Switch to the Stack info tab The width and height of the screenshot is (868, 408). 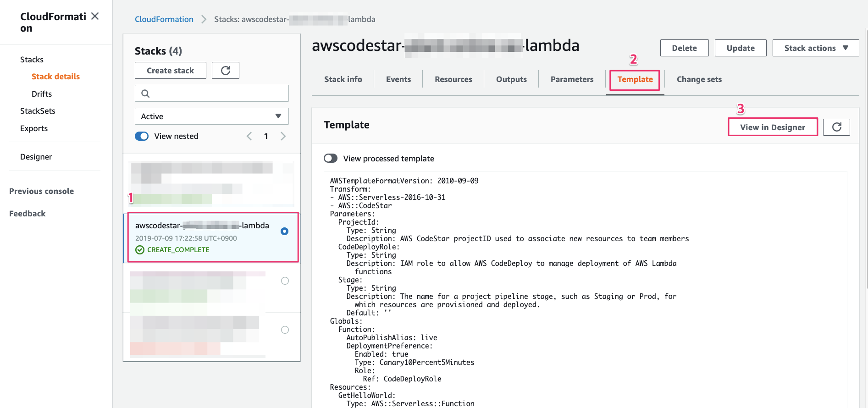343,79
